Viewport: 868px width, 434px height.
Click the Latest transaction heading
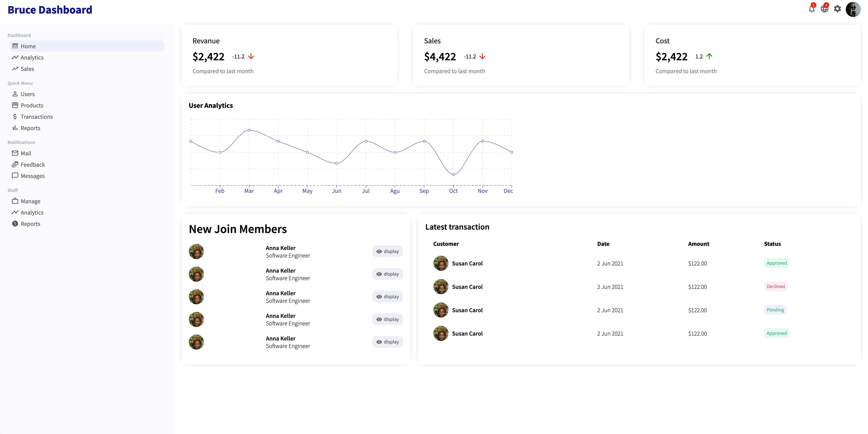click(x=457, y=227)
